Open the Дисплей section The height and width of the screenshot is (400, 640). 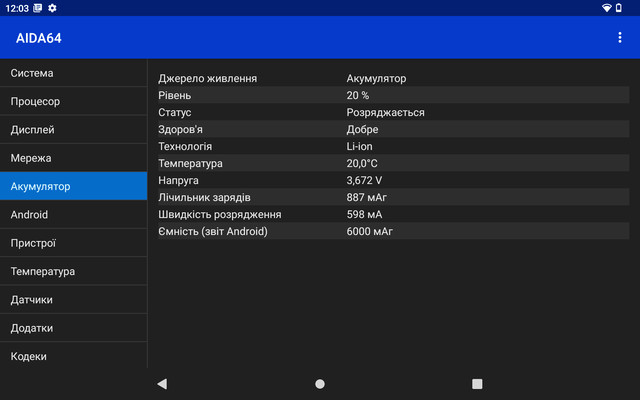coord(73,130)
